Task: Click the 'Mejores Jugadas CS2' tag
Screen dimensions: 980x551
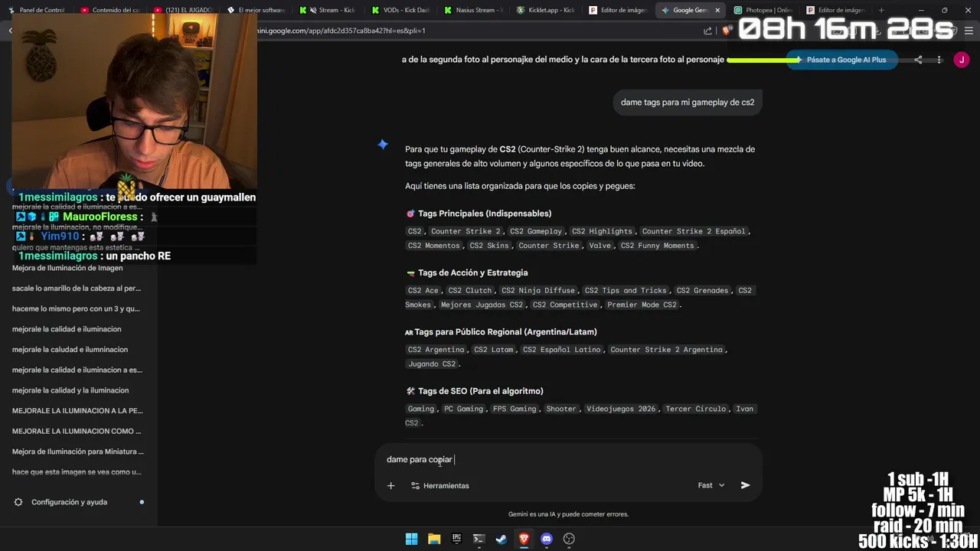Action: [482, 305]
